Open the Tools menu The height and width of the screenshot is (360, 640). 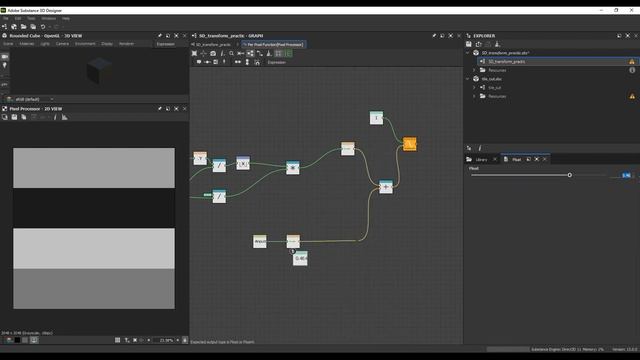(31, 18)
